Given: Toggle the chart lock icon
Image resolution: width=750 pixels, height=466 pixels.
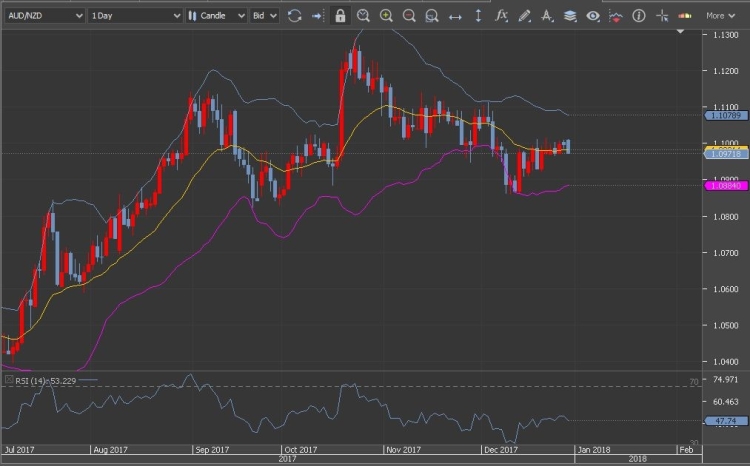Looking at the screenshot, I should pos(340,16).
